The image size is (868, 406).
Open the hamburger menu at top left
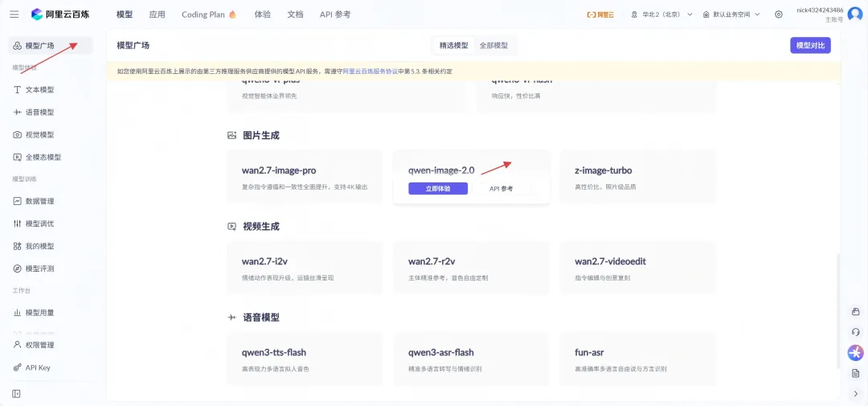point(14,14)
